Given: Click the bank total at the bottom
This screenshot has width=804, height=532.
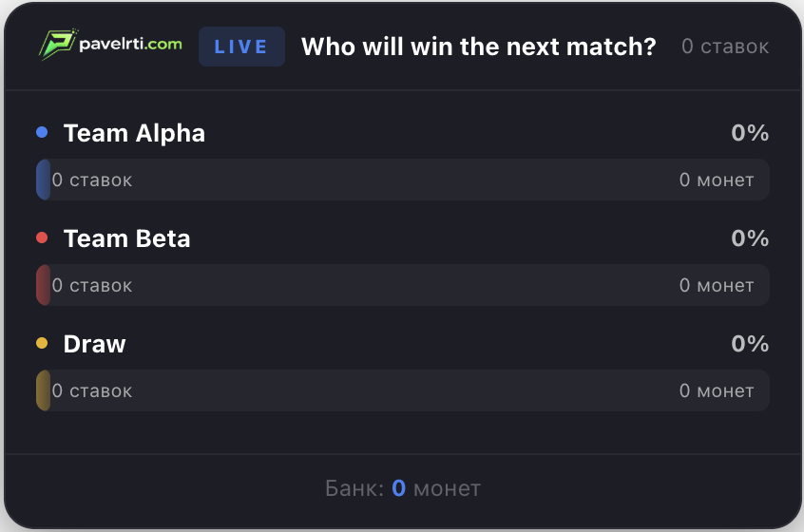Looking at the screenshot, I should [x=402, y=488].
